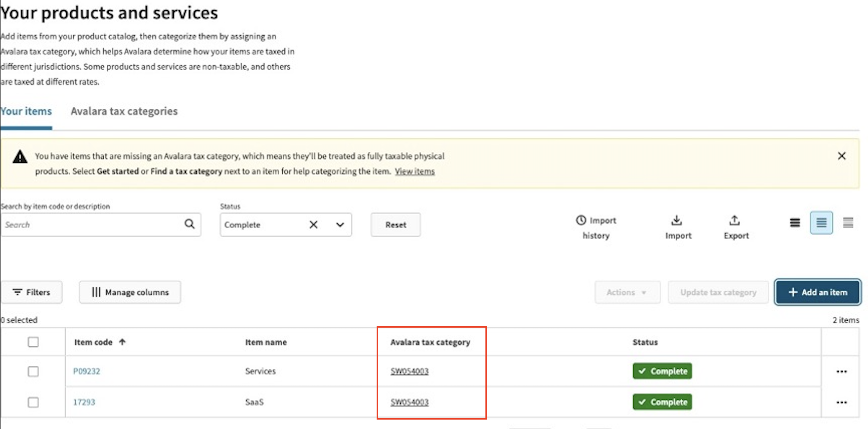Follow the View items link
The width and height of the screenshot is (868, 429).
point(414,172)
